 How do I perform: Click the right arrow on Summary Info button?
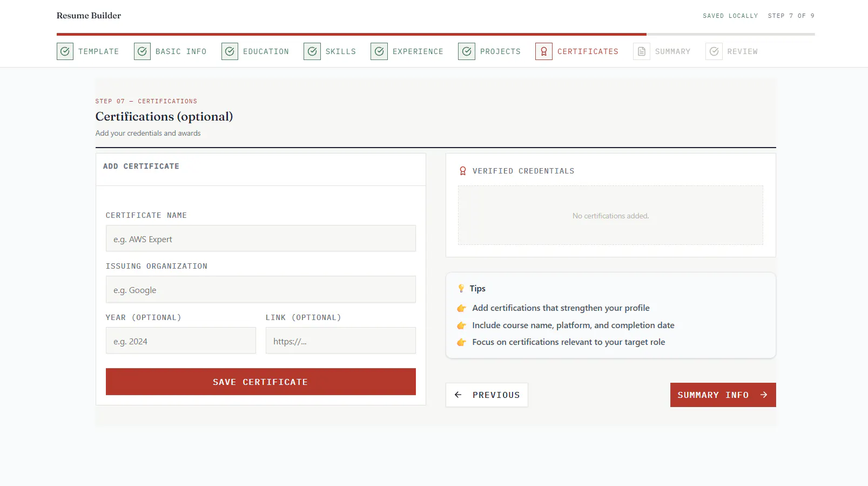pyautogui.click(x=764, y=395)
